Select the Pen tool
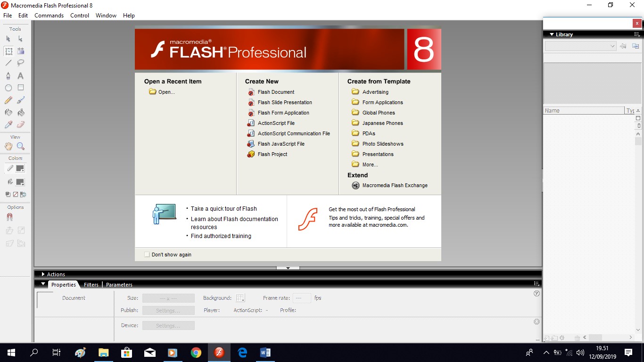The height and width of the screenshot is (362, 644). [8, 75]
